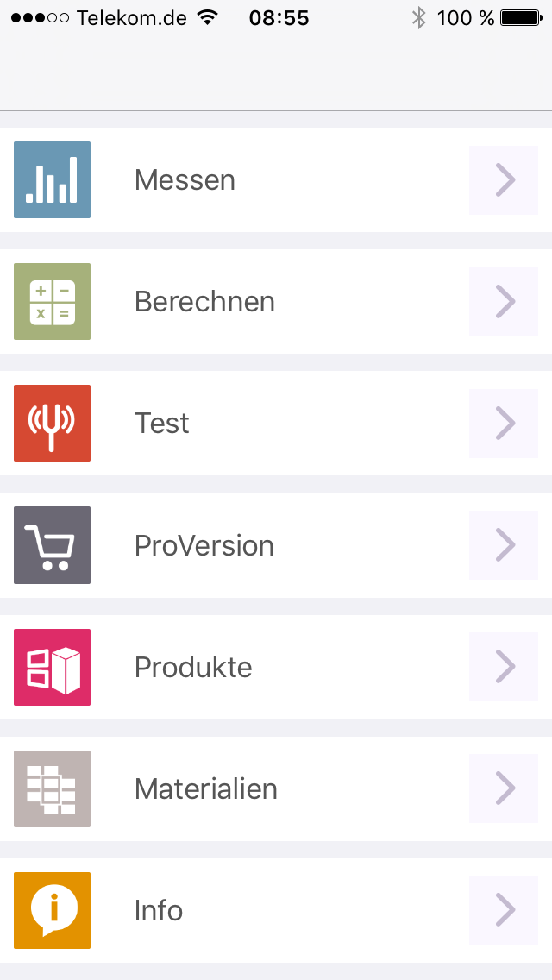The width and height of the screenshot is (552, 980).
Task: Expand the Test entry with its chevron
Action: [503, 423]
